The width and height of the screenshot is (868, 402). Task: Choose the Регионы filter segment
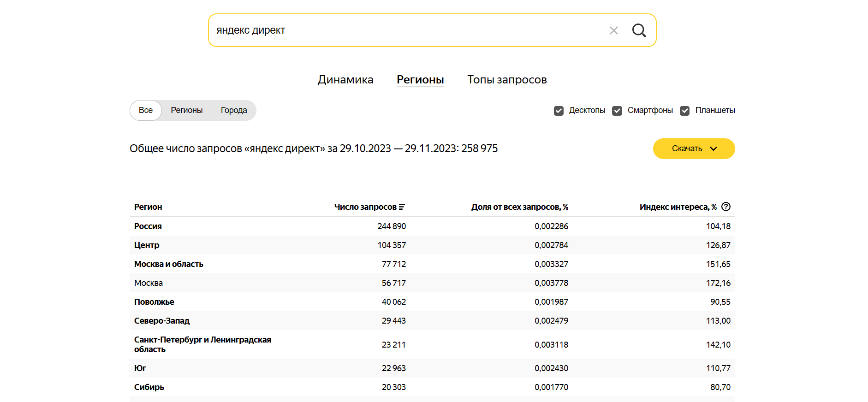tap(187, 110)
